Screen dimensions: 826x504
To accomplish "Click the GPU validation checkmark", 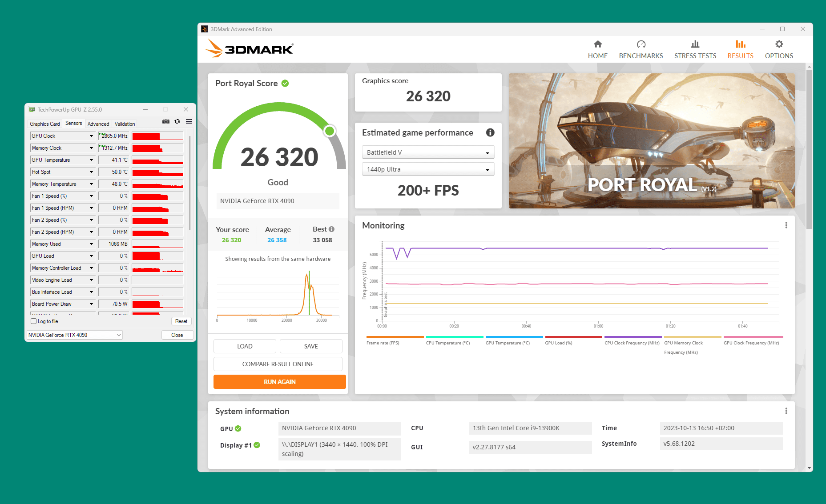I will pos(238,428).
